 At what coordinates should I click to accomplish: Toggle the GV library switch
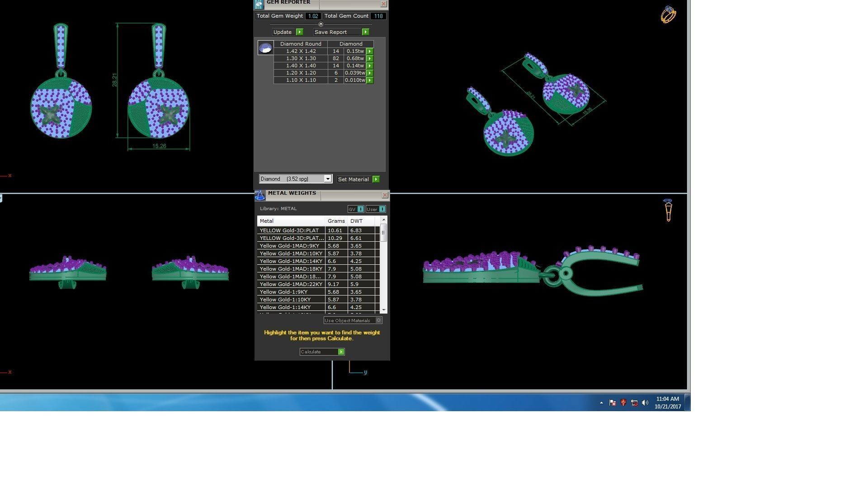click(x=360, y=209)
